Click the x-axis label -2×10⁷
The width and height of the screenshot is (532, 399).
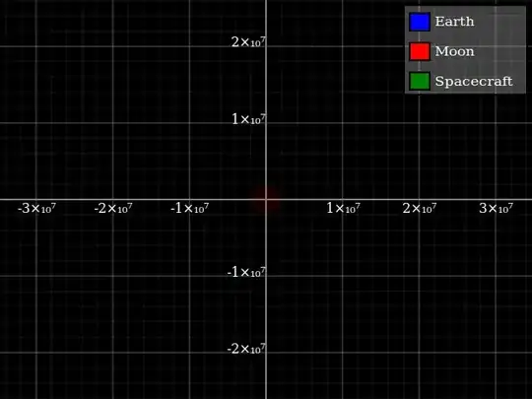pyautogui.click(x=113, y=208)
